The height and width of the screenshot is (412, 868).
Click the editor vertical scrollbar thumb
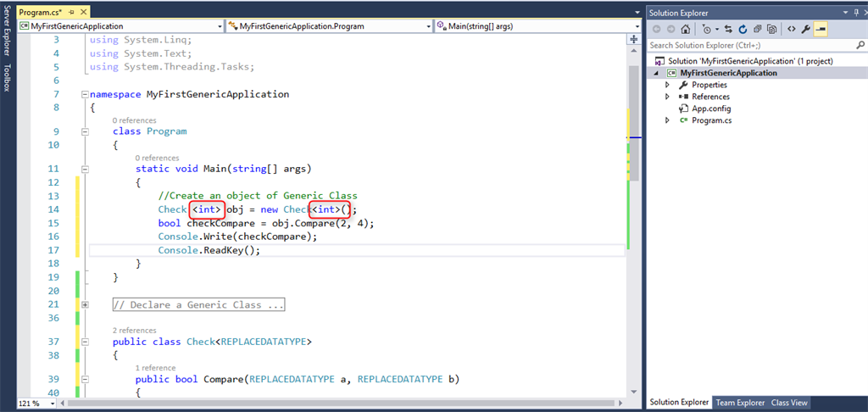(x=634, y=122)
